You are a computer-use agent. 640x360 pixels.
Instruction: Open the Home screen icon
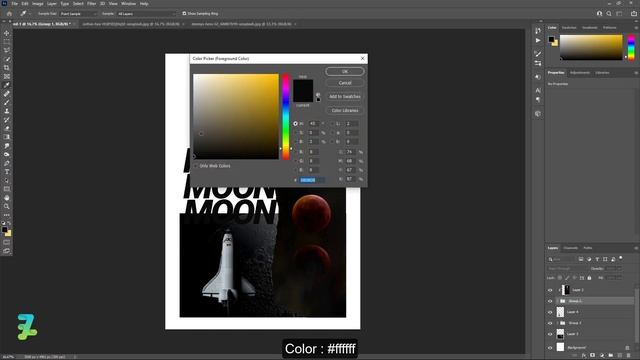point(9,13)
